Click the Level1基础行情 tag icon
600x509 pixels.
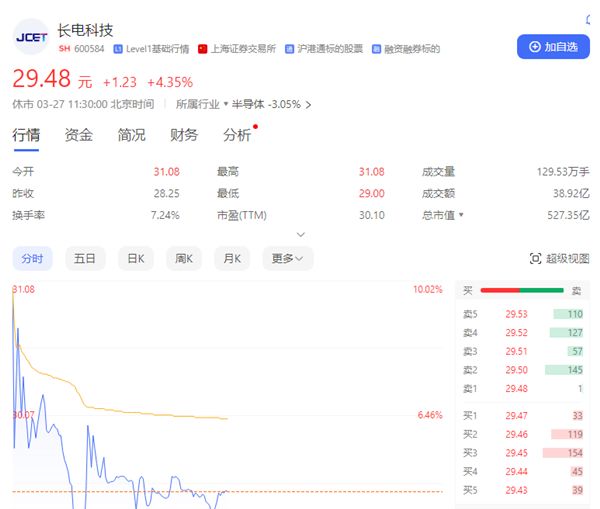point(118,49)
